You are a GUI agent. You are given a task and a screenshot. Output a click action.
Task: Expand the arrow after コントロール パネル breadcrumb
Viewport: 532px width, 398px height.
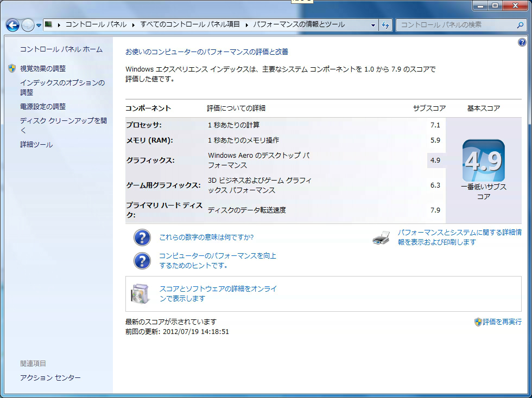[134, 25]
